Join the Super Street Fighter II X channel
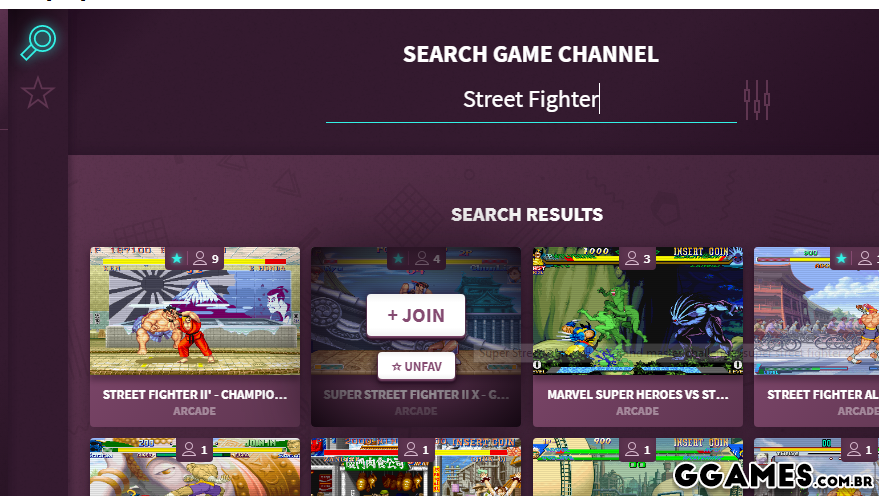The height and width of the screenshot is (496, 879). click(416, 316)
